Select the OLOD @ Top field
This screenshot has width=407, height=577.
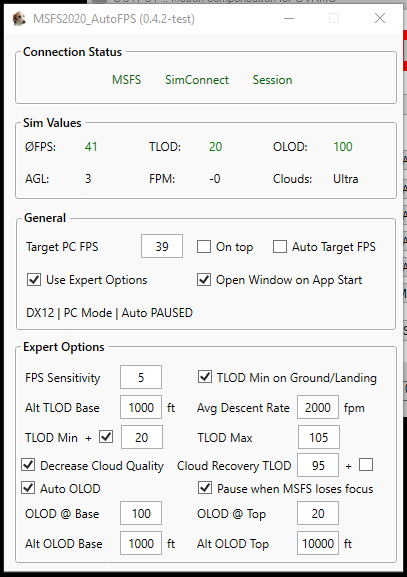pyautogui.click(x=318, y=513)
